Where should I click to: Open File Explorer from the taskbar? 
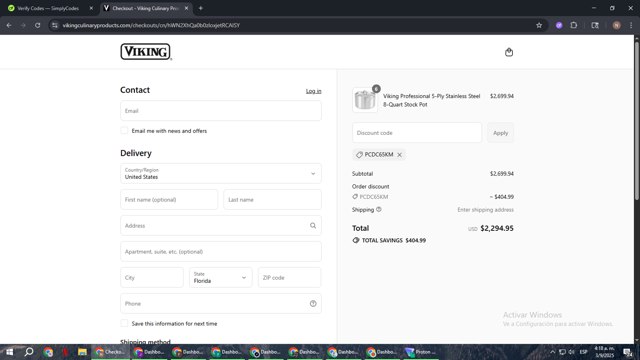click(x=82, y=352)
